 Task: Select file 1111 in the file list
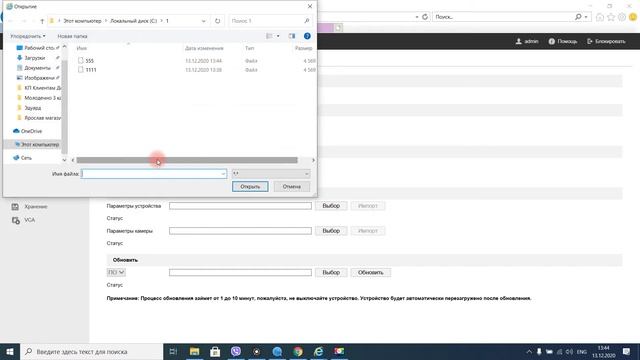[91, 70]
